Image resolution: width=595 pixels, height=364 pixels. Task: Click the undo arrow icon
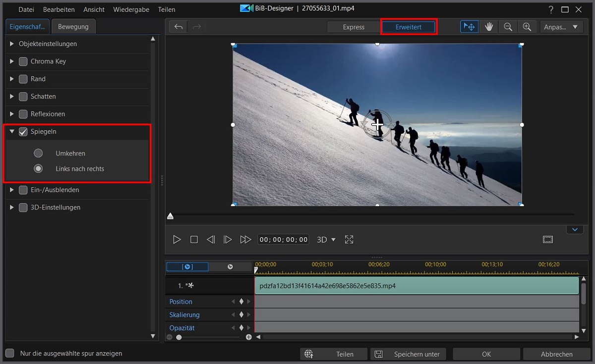click(x=178, y=27)
